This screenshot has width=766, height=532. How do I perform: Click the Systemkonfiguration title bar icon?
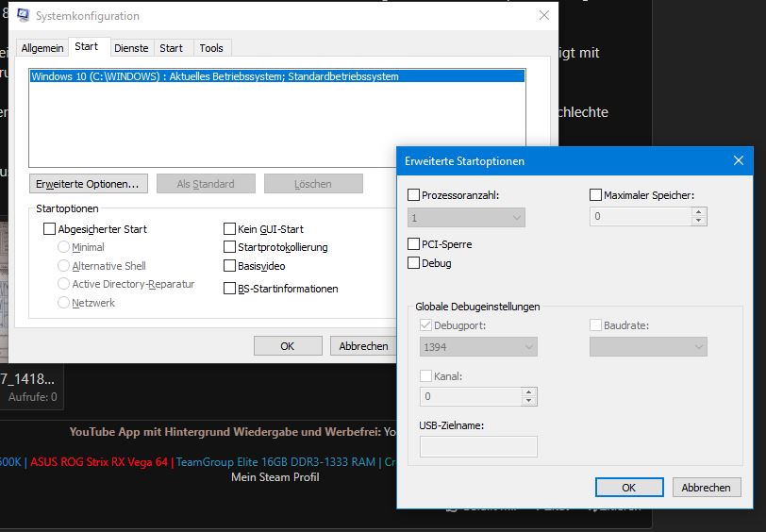click(x=23, y=15)
